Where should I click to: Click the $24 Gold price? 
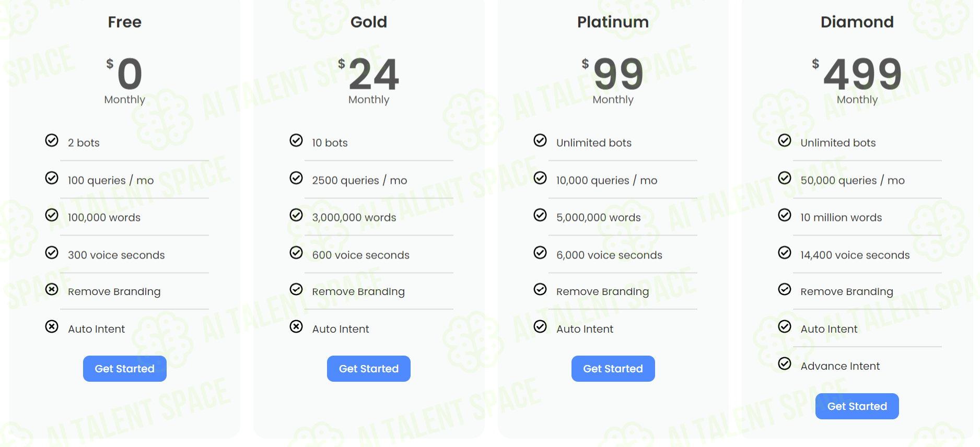(x=369, y=74)
